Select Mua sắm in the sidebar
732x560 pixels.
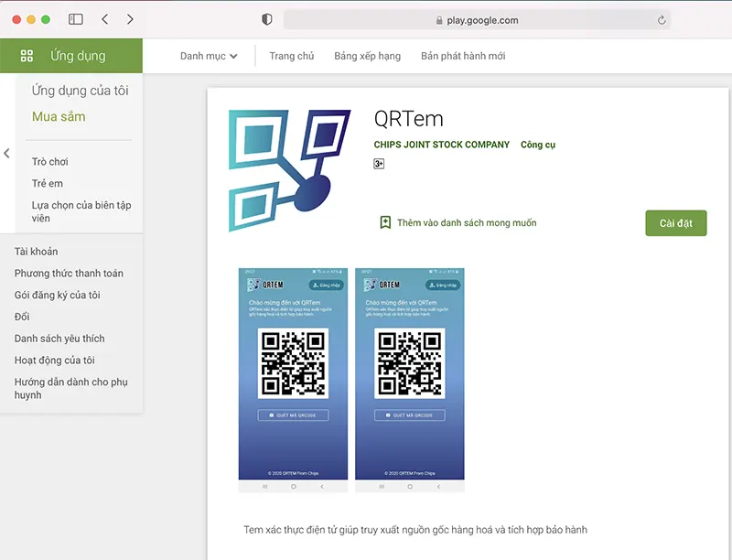pyautogui.click(x=59, y=117)
